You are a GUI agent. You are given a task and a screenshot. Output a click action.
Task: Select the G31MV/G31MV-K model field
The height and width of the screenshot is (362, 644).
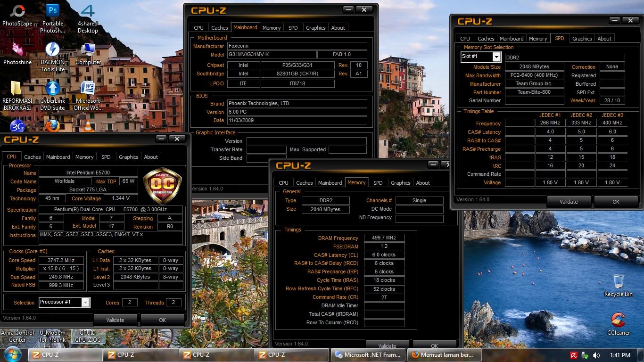click(x=272, y=55)
